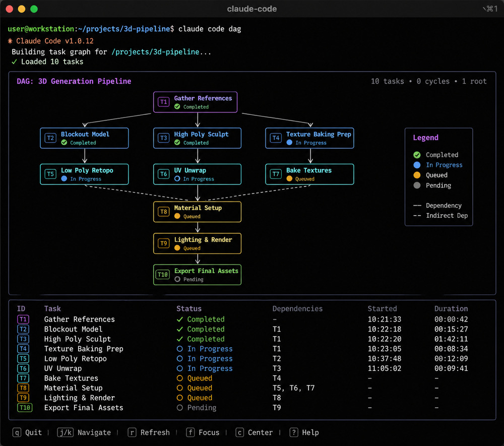Click the 00:08:34 duration cell

(451, 349)
